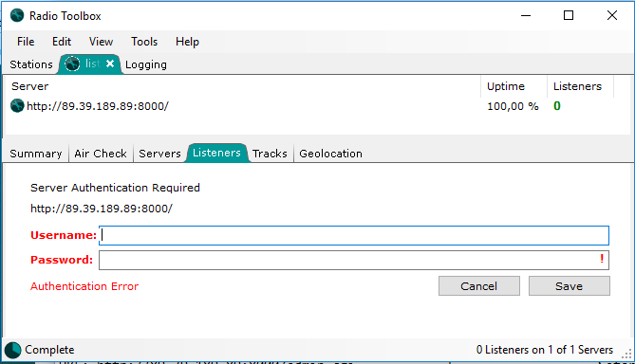Open the Edit menu

click(62, 42)
